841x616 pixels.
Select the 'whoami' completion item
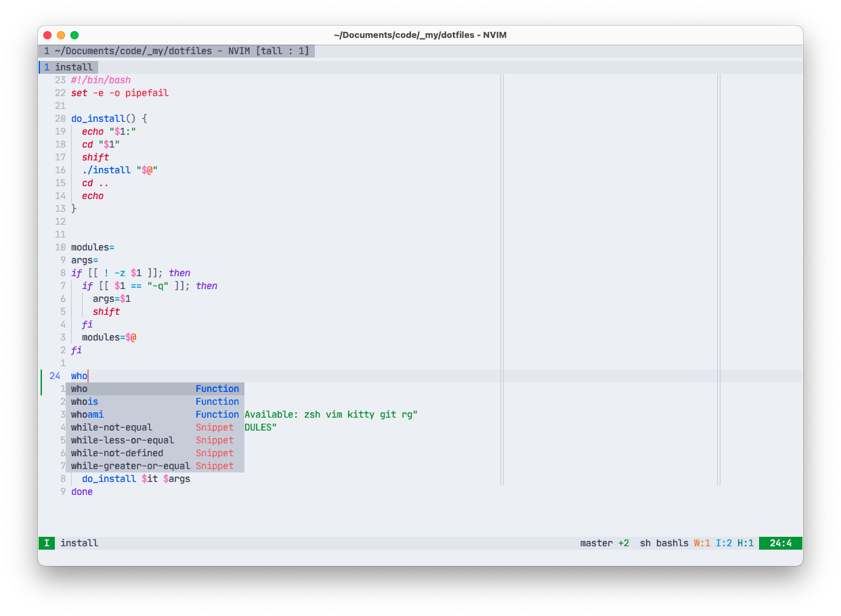click(155, 414)
